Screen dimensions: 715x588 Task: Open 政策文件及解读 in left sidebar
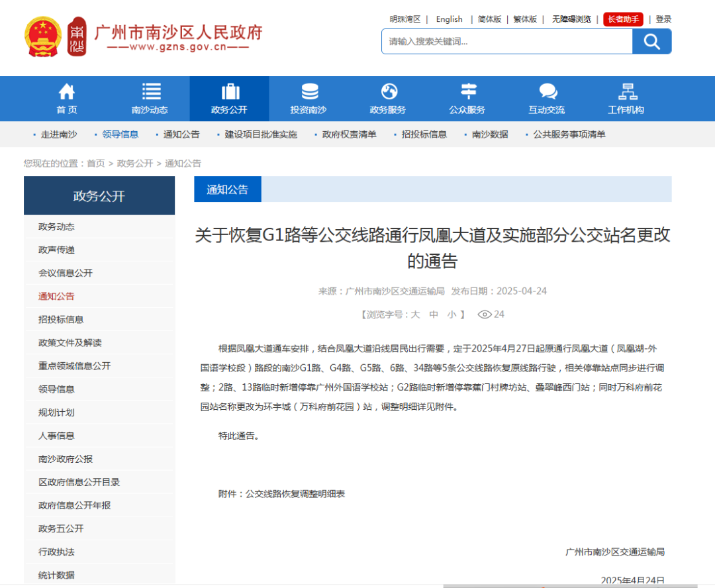pyautogui.click(x=70, y=343)
